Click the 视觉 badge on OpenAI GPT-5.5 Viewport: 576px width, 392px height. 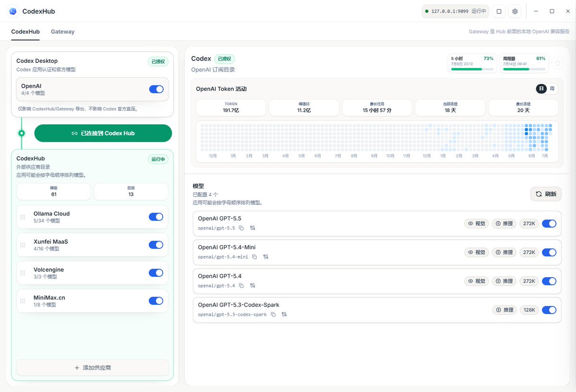pos(477,224)
